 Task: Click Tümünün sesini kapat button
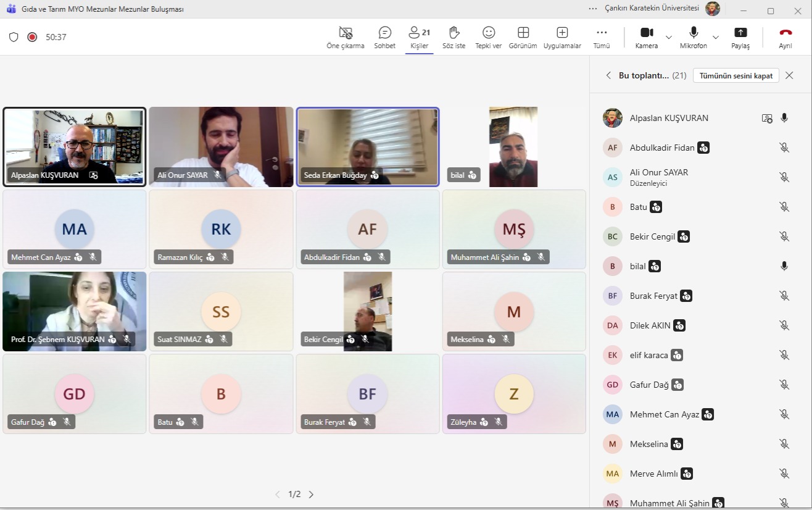click(735, 75)
